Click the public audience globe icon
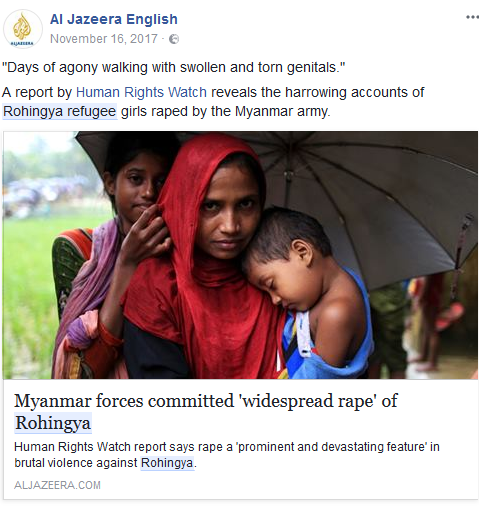The image size is (479, 509). click(x=174, y=39)
